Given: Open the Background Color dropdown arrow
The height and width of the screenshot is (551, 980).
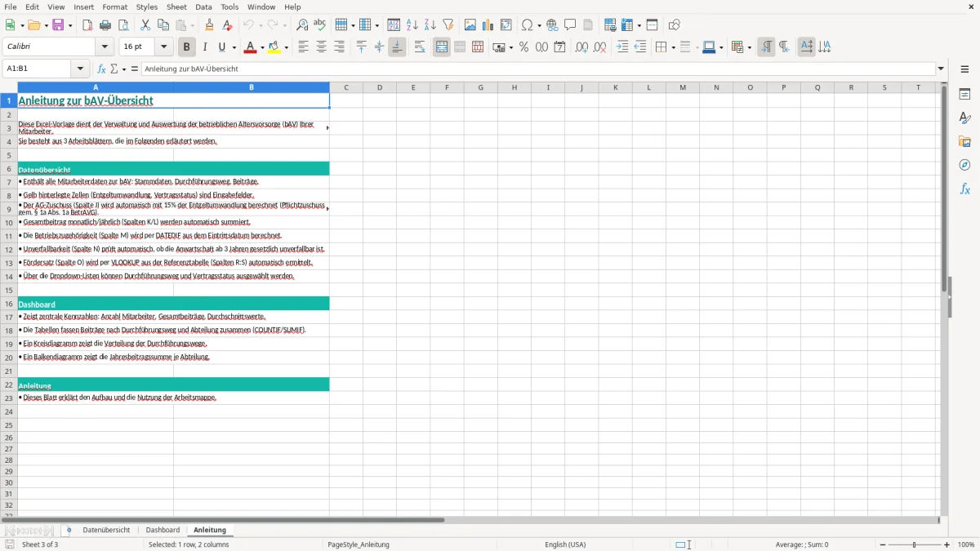Looking at the screenshot, I should pyautogui.click(x=286, y=47).
